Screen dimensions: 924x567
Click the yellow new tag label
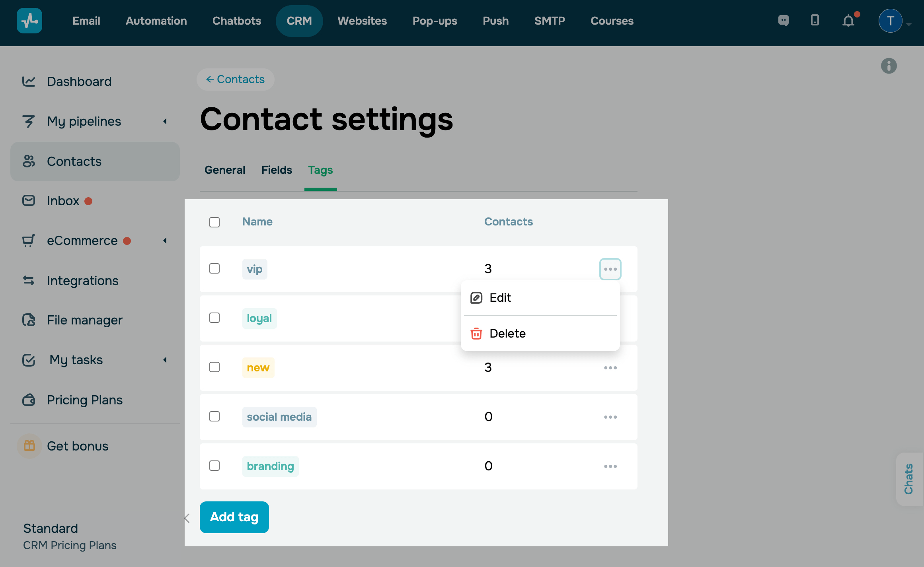(258, 368)
